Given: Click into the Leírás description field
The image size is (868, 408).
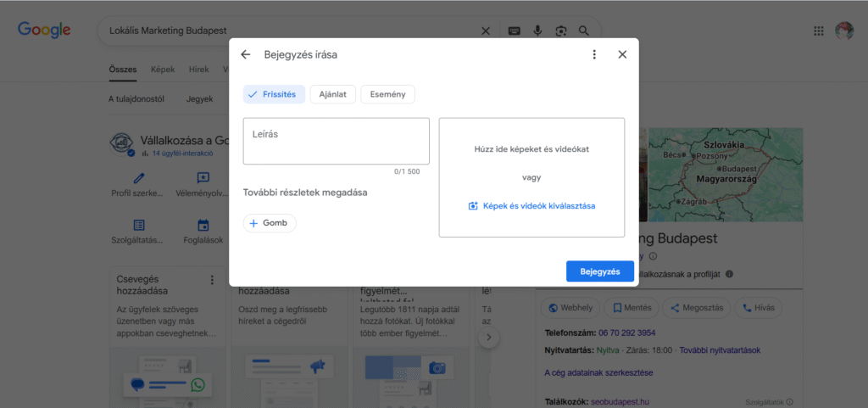Looking at the screenshot, I should (x=336, y=141).
